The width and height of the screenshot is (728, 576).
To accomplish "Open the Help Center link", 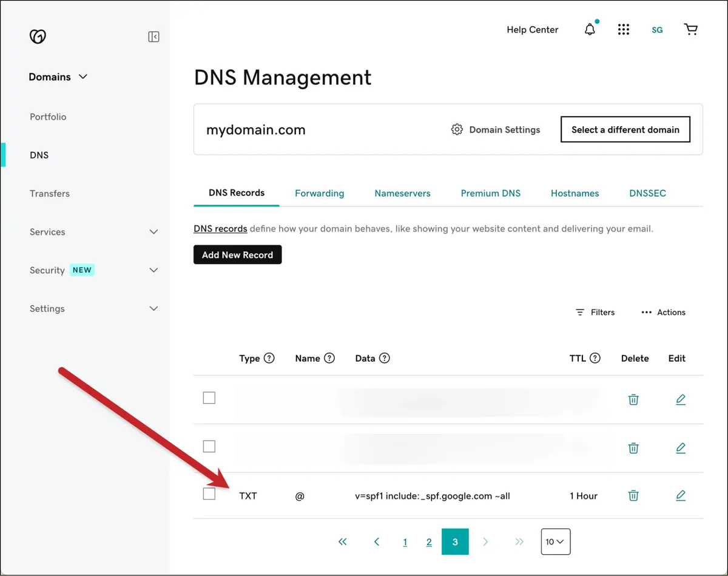I will point(533,29).
